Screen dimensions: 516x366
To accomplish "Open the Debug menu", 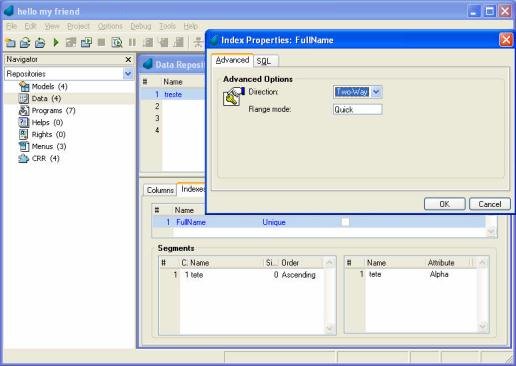I will [141, 26].
